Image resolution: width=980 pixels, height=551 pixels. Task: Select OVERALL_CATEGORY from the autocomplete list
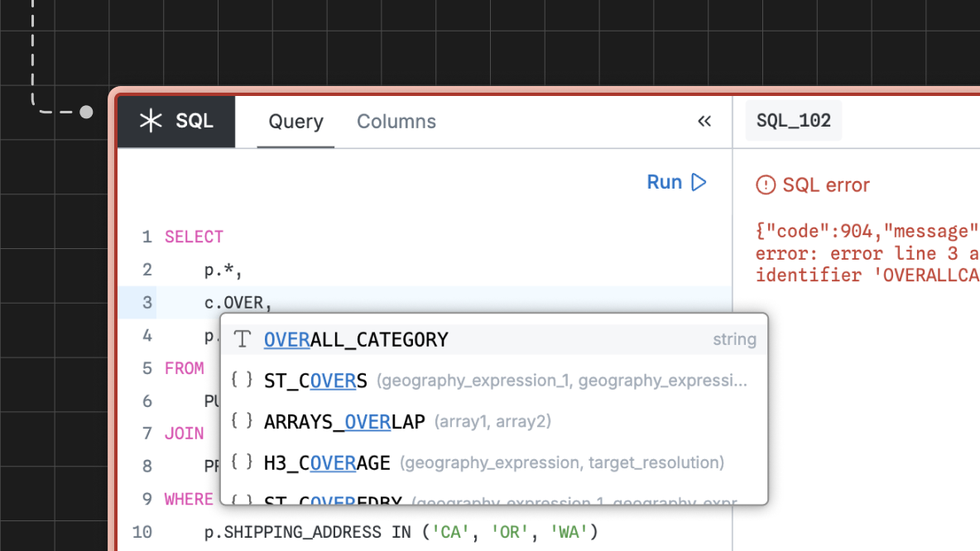coord(356,338)
